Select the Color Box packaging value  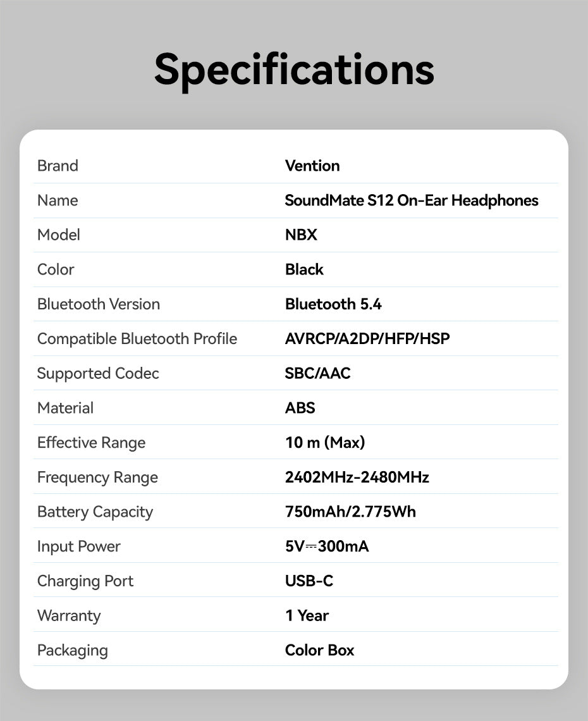[x=319, y=650]
